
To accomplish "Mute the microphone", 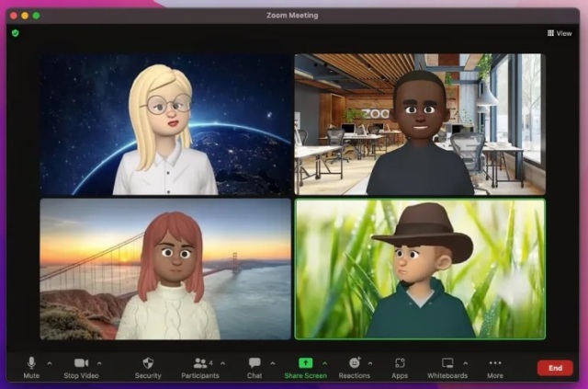I will [31, 367].
